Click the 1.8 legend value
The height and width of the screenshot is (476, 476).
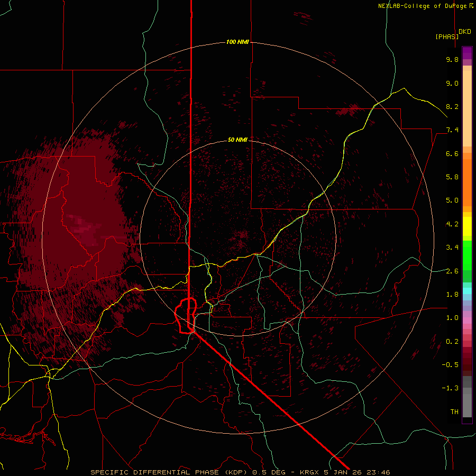(x=452, y=295)
